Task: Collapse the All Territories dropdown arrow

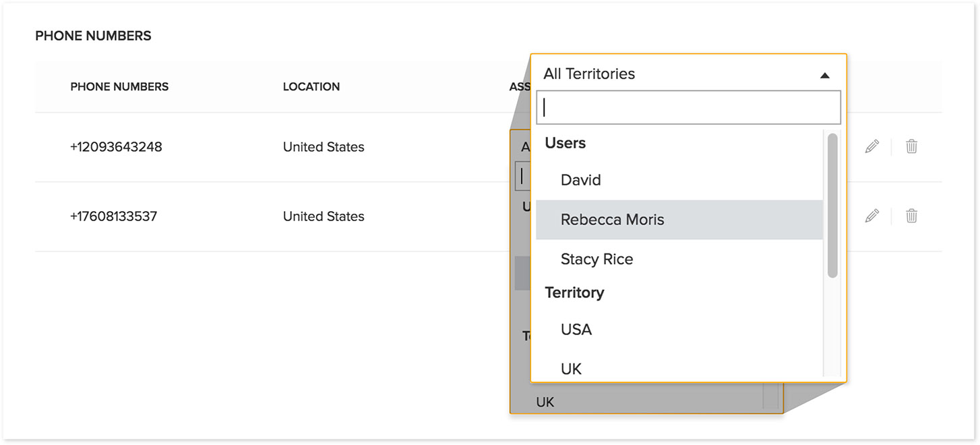Action: click(x=824, y=76)
